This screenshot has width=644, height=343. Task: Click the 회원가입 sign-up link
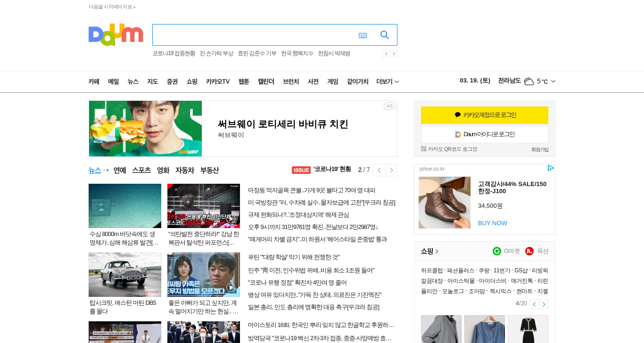[540, 149]
